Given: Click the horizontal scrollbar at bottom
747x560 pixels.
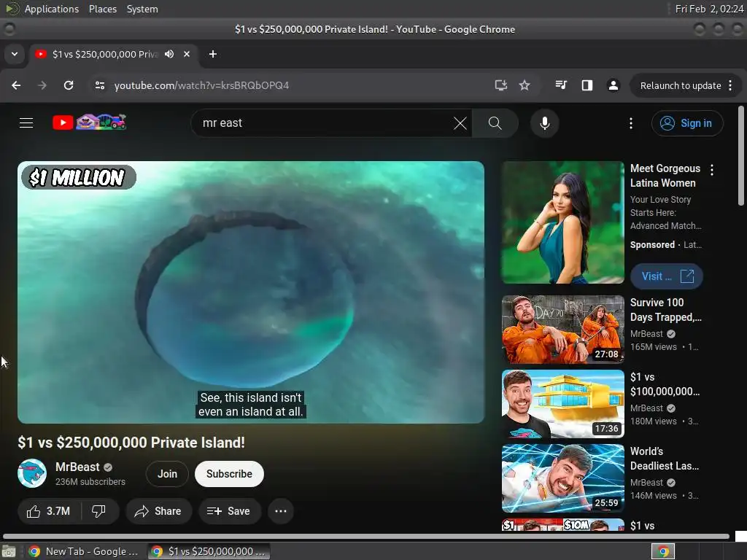Looking at the screenshot, I should (366, 536).
